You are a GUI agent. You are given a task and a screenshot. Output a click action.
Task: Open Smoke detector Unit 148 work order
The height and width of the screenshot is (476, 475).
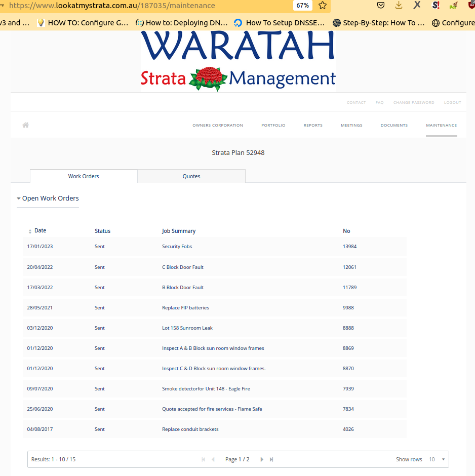206,389
